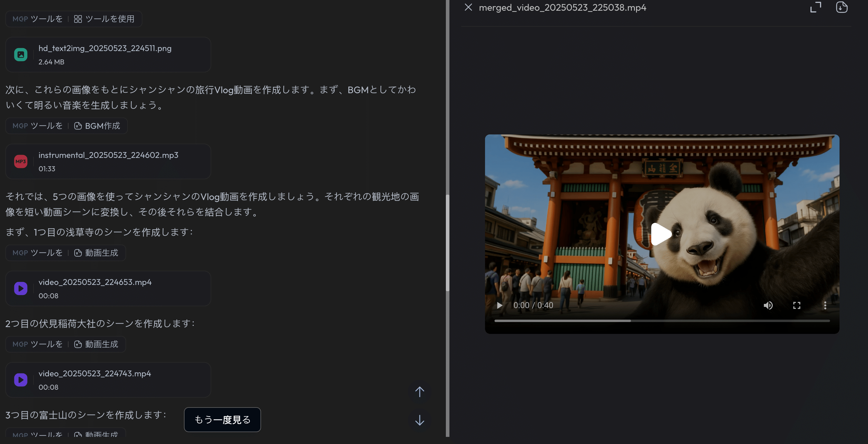
Task: Open the three-dot video options menu
Action: (x=825, y=305)
